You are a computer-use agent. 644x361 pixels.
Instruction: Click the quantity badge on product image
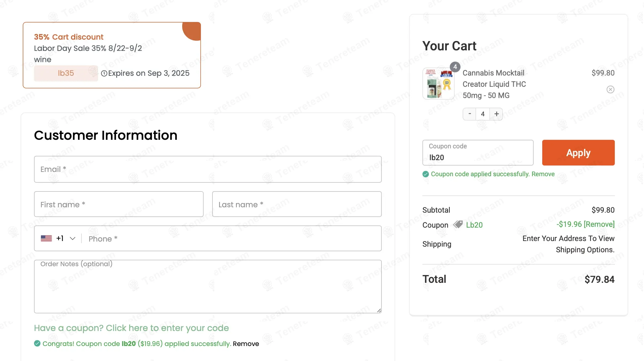coord(455,67)
